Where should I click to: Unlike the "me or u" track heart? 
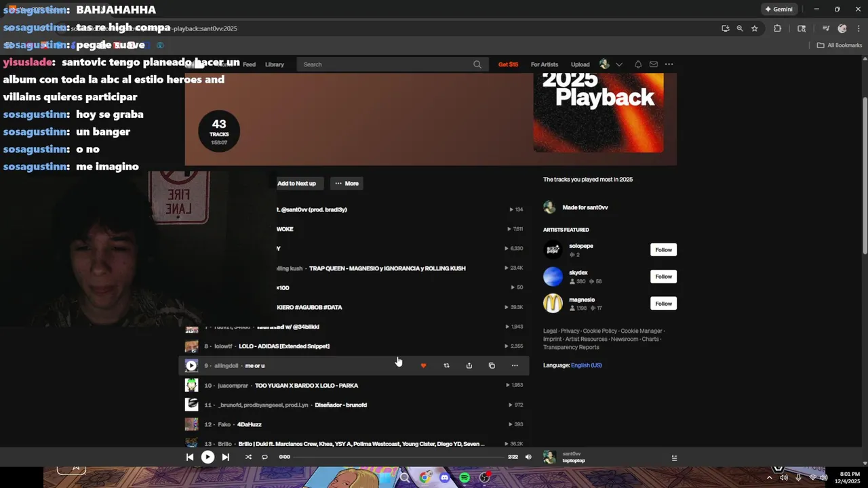click(423, 366)
